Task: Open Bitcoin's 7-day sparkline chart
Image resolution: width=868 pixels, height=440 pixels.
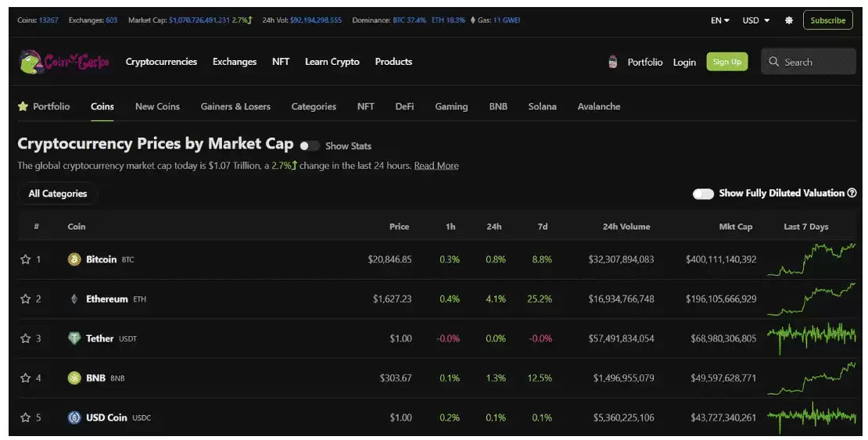Action: pyautogui.click(x=811, y=259)
